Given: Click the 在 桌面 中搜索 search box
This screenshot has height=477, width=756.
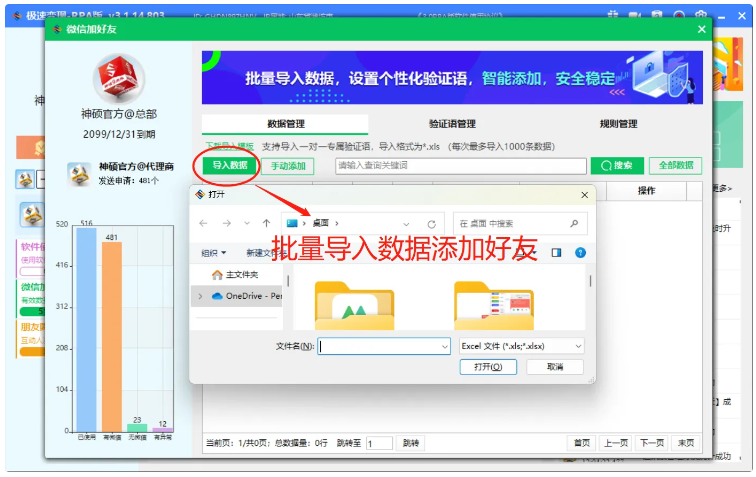Looking at the screenshot, I should 520,223.
